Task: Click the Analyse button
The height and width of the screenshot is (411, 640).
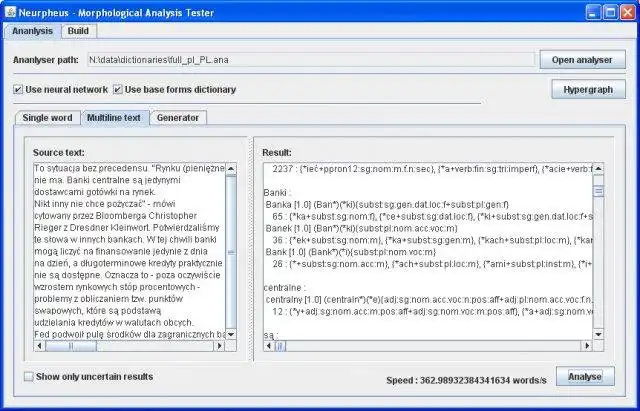Action: [x=585, y=376]
